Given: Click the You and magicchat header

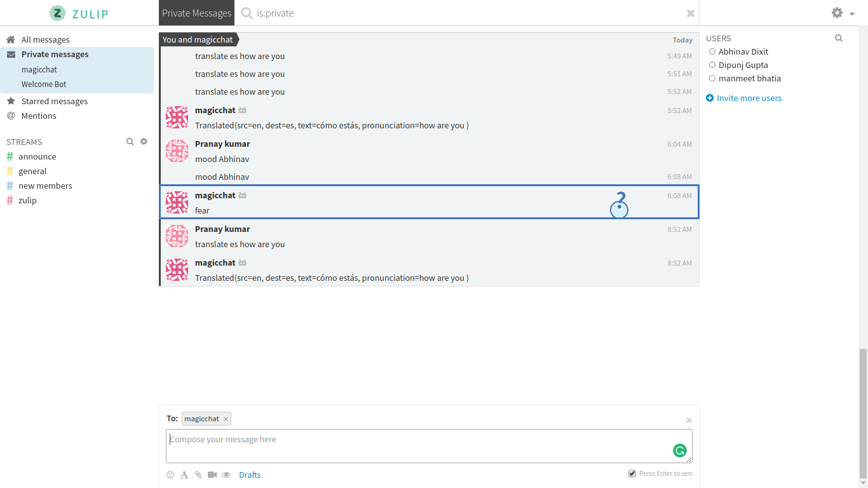Looking at the screenshot, I should tap(198, 39).
